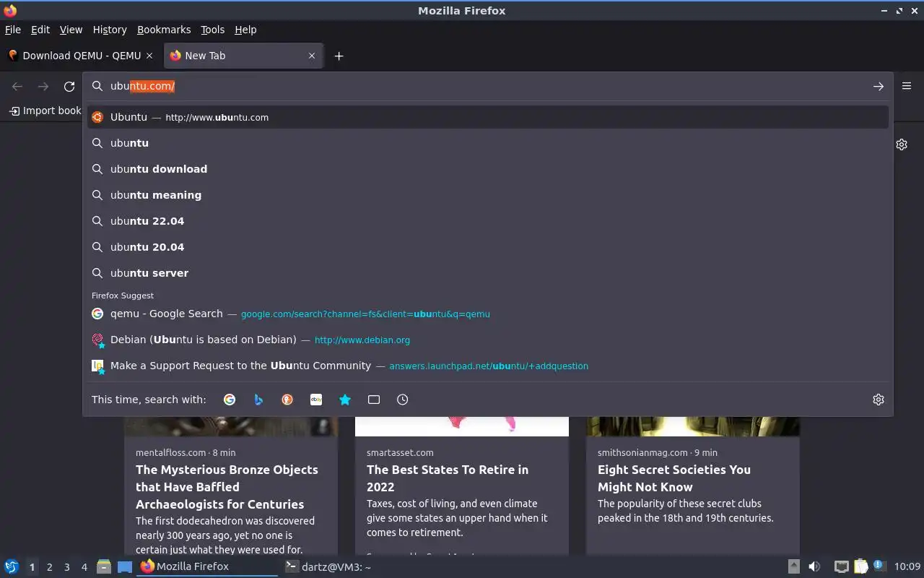This screenshot has height=578, width=924.
Task: Search bookmarks using the star icon
Action: point(345,400)
